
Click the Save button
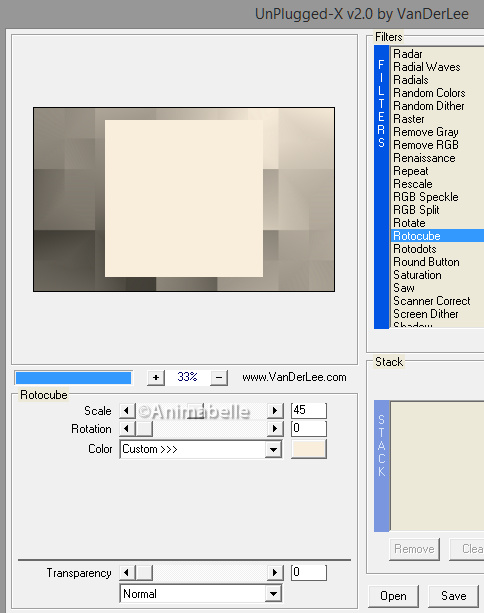coord(454,596)
